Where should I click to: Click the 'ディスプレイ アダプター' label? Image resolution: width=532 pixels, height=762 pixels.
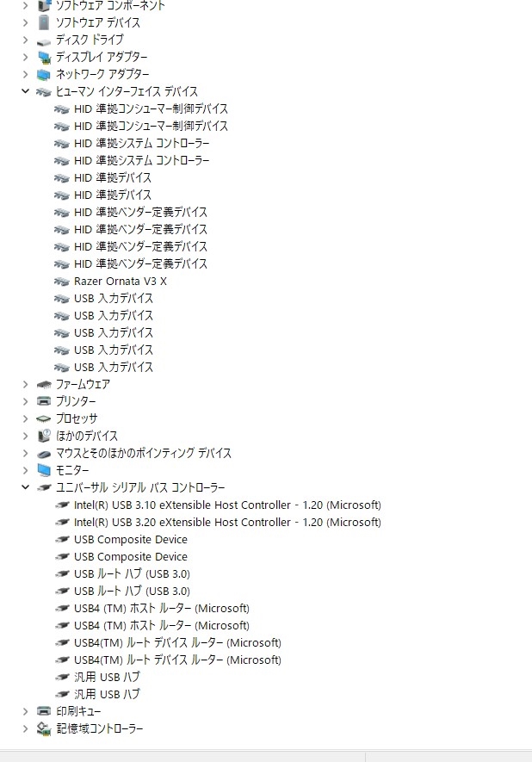coord(102,57)
